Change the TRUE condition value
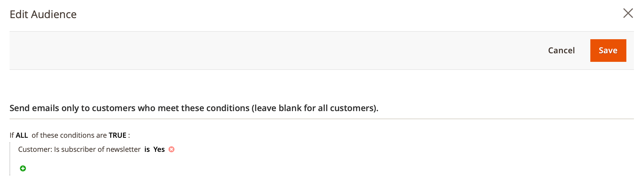The width and height of the screenshot is (644, 186). point(117,135)
